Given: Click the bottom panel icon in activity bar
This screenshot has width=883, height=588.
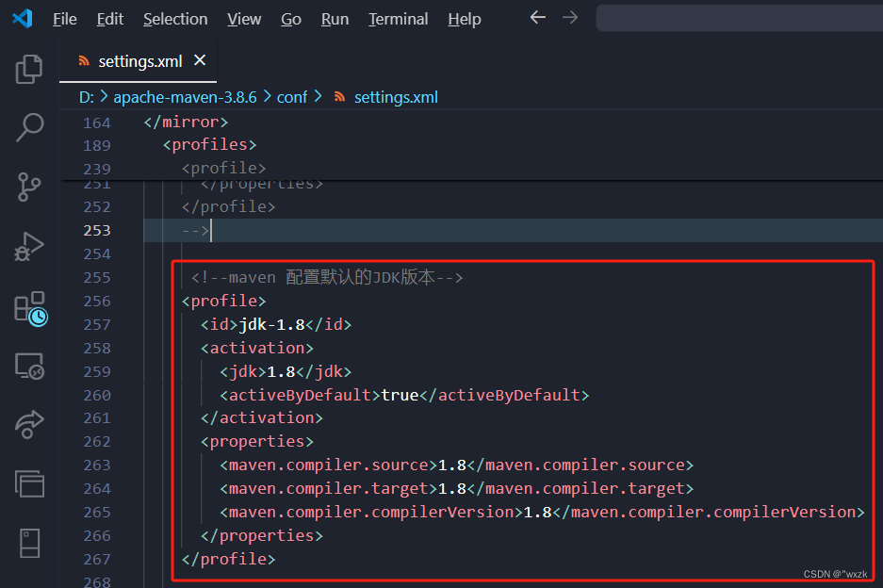Looking at the screenshot, I should click(x=29, y=543).
